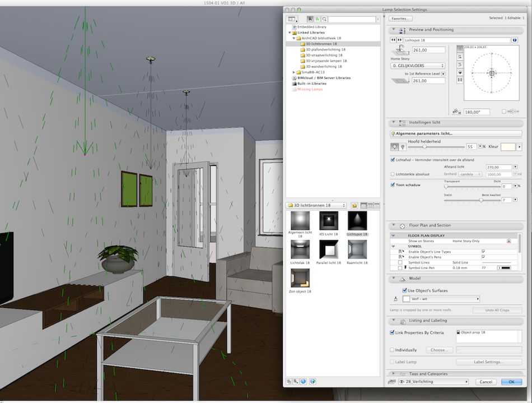Click the Choose... button
532x403 pixels.
[x=440, y=350]
